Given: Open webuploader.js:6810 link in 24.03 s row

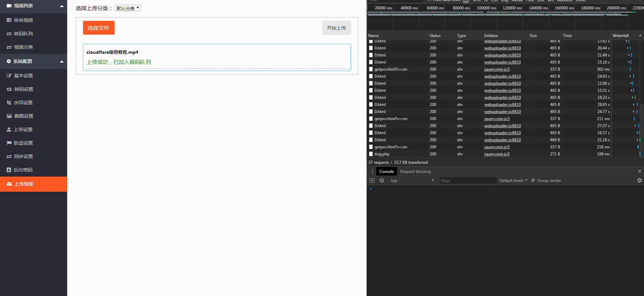Looking at the screenshot, I should coord(503,76).
